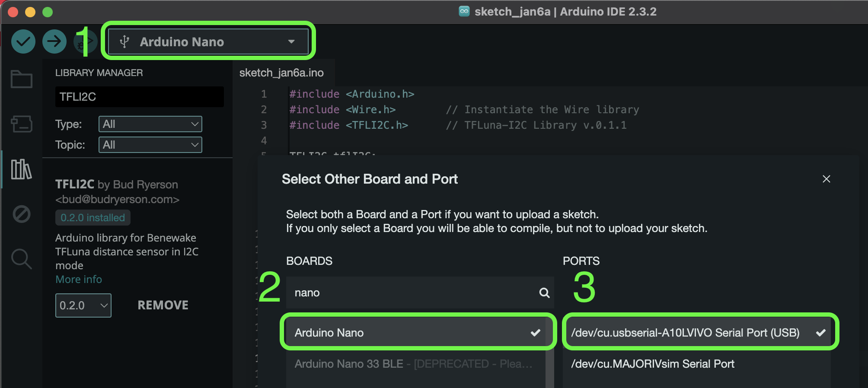Open the More info link
The height and width of the screenshot is (388, 868).
pos(79,280)
